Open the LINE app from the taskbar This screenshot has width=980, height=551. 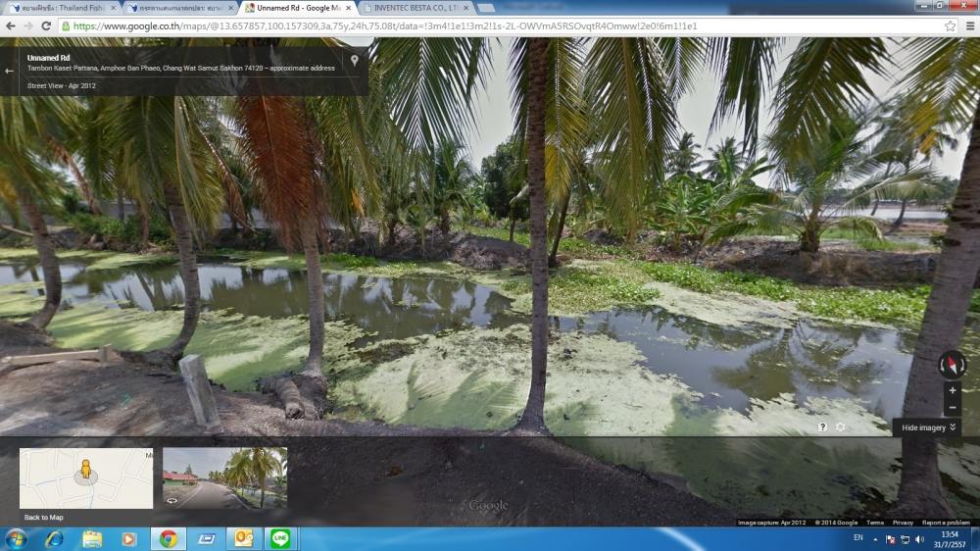point(280,538)
